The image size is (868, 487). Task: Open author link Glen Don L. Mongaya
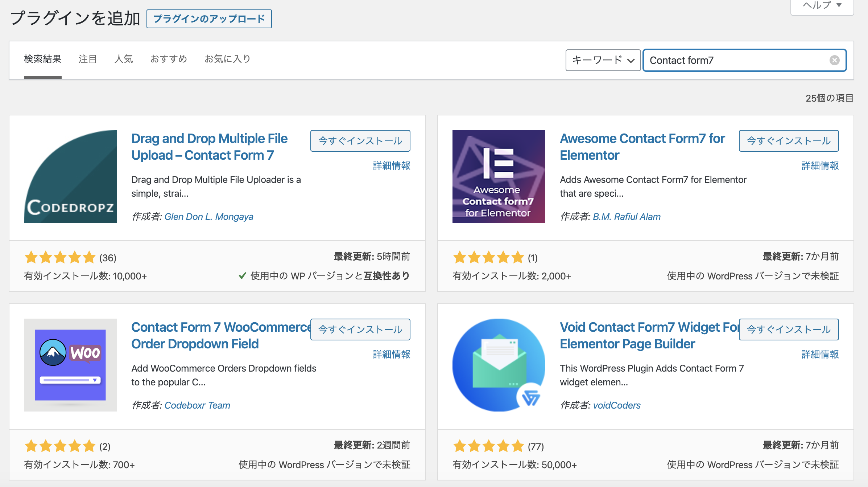(x=208, y=217)
